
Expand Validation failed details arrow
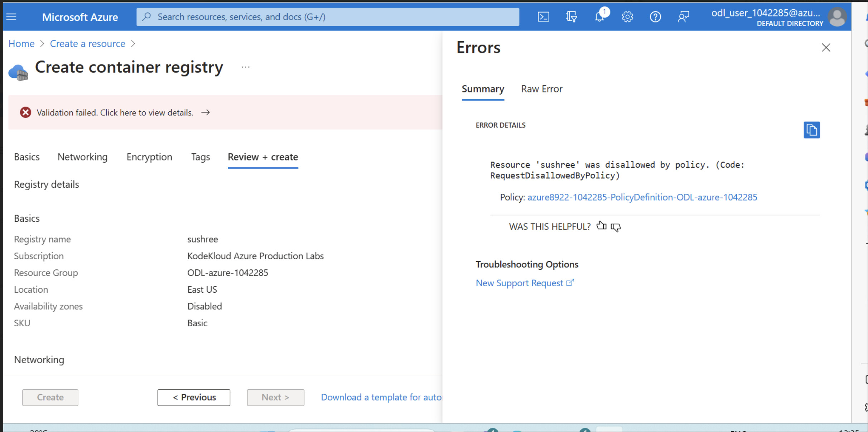click(206, 112)
